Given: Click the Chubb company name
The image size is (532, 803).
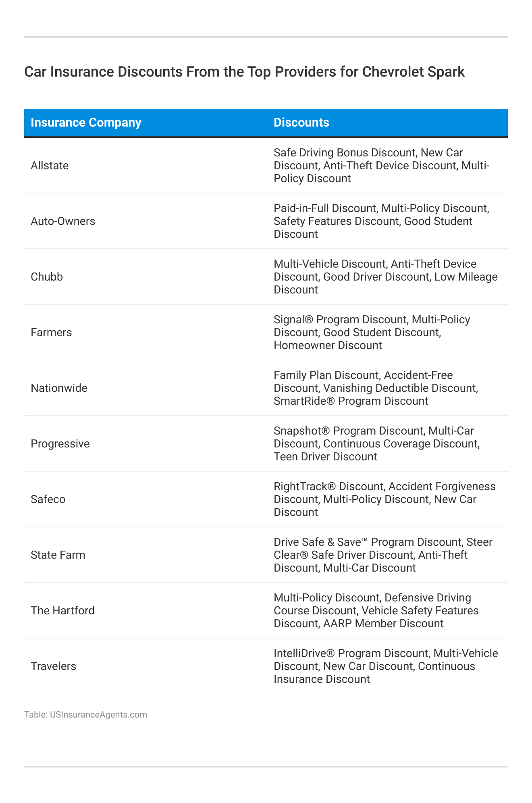Looking at the screenshot, I should tap(47, 277).
